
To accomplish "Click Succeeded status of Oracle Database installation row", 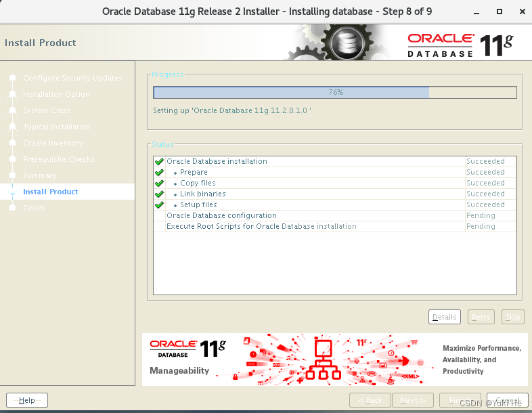I will coord(485,161).
